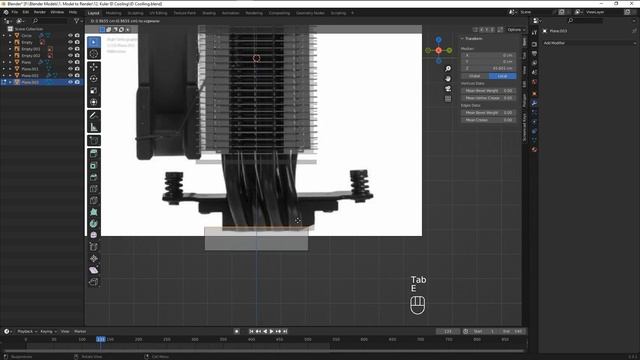640x360 pixels.
Task: Jump to the timeline start frame
Action: coord(251,331)
